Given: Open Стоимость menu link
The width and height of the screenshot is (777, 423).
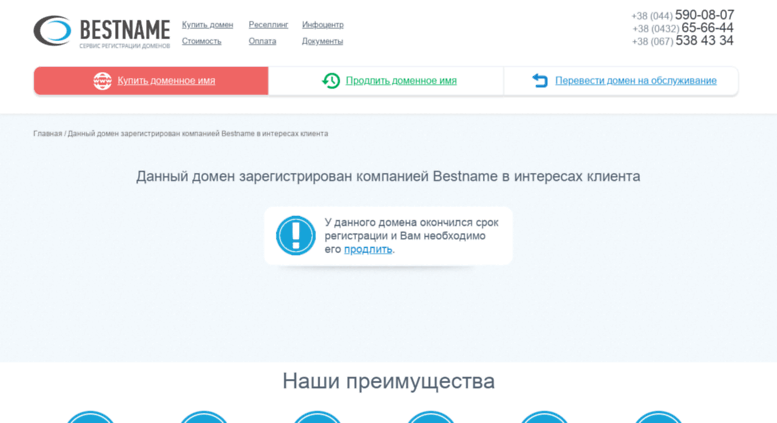Looking at the screenshot, I should (201, 41).
